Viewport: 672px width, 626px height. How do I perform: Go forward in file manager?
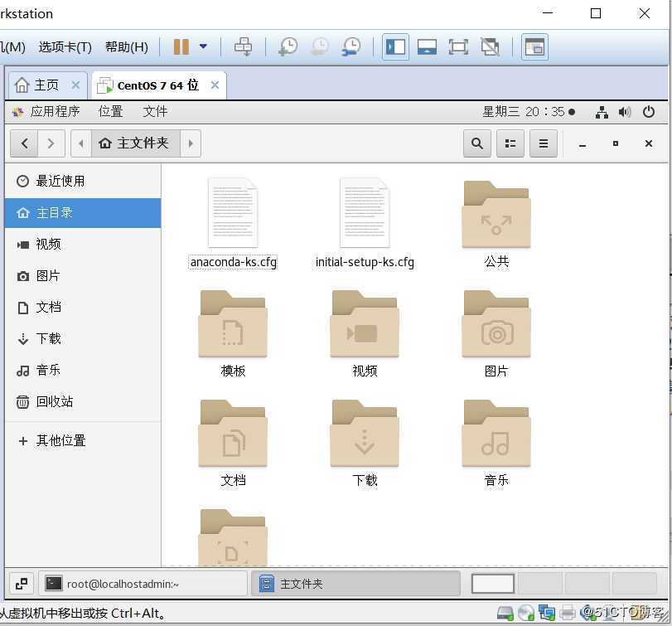point(51,143)
